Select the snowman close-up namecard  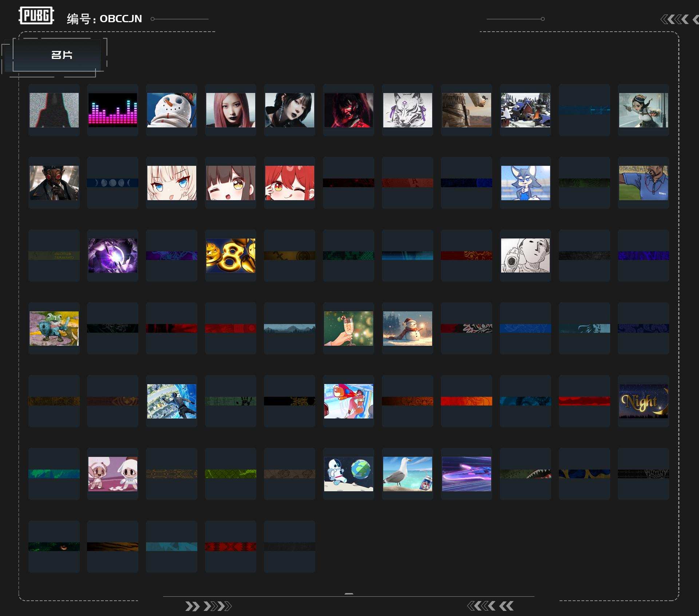click(171, 110)
